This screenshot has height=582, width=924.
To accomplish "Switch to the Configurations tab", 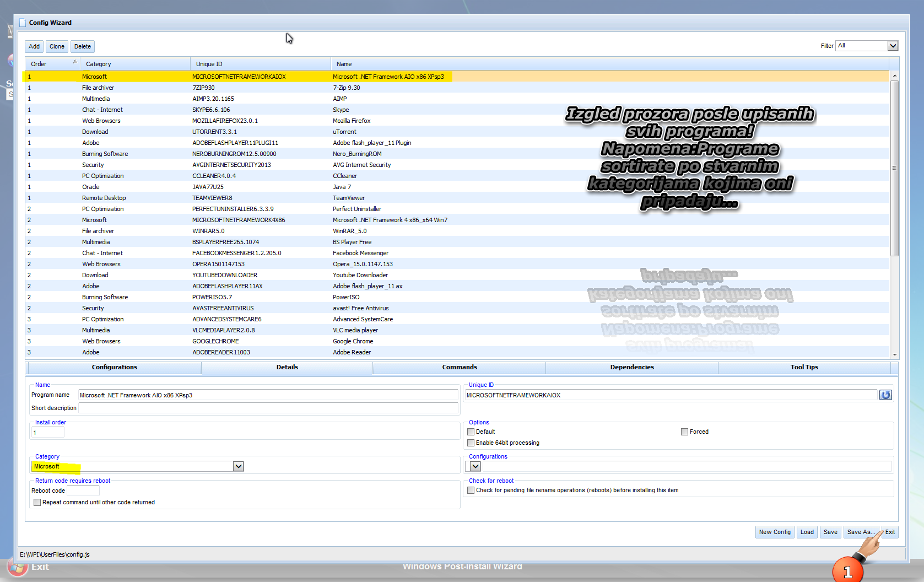I will 115,368.
